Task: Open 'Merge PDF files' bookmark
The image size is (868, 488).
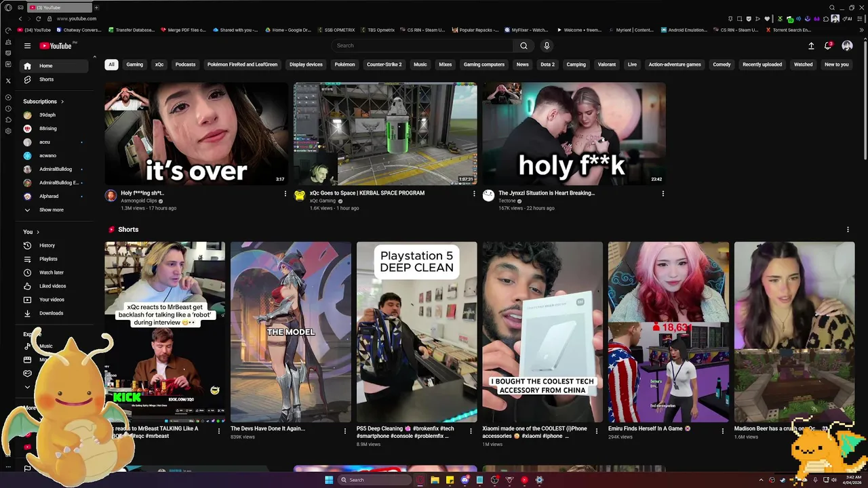Action: click(183, 30)
